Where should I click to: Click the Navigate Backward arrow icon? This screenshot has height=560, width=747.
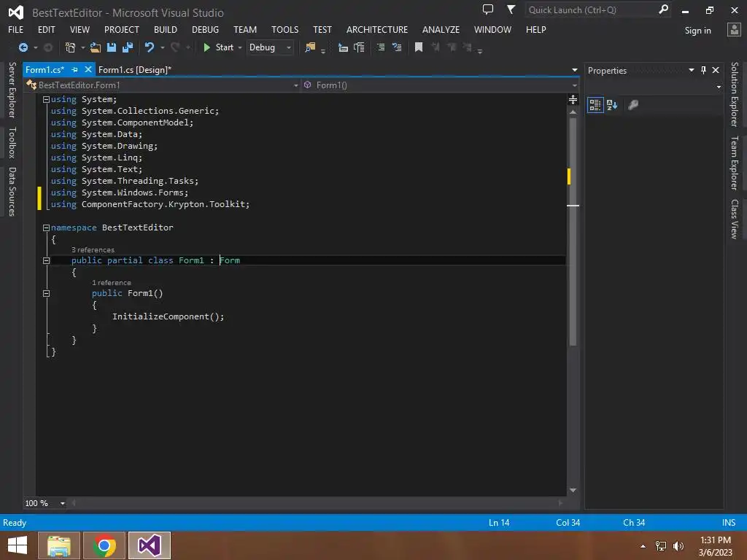(x=23, y=47)
